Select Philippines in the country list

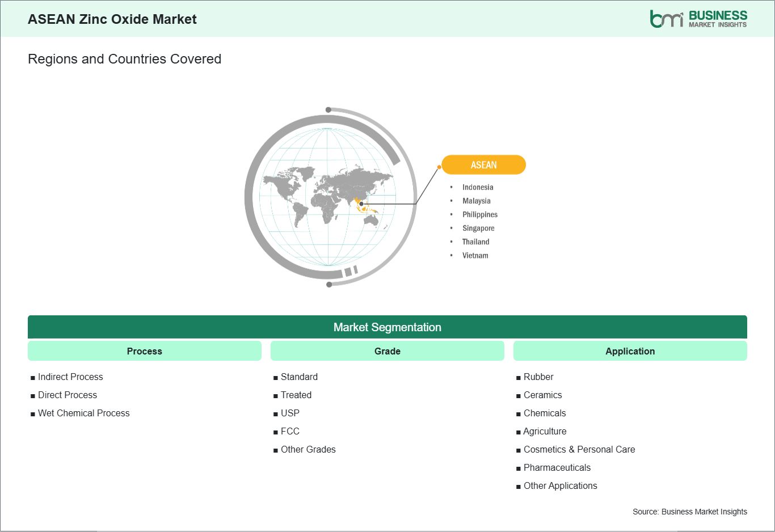(x=480, y=214)
